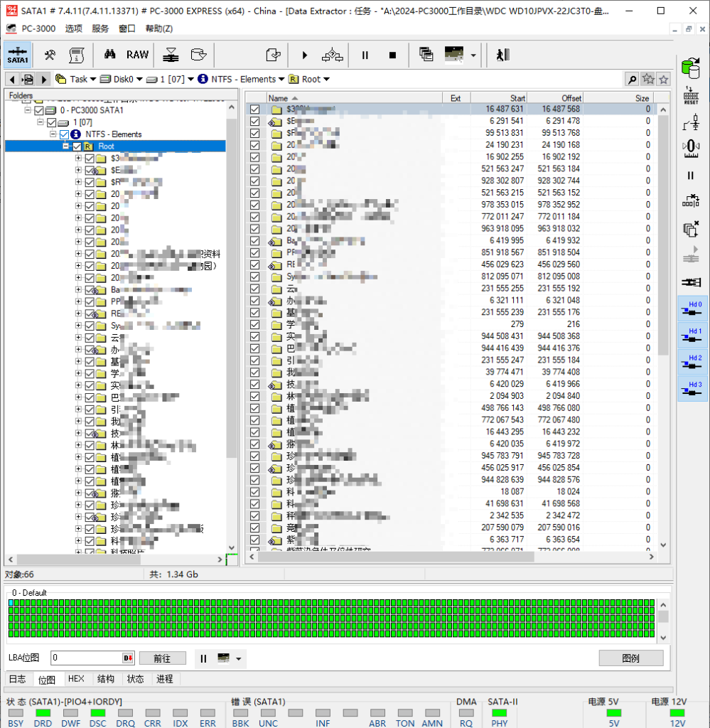710x728 pixels.
Task: Switch to the HEX tab
Action: [76, 679]
